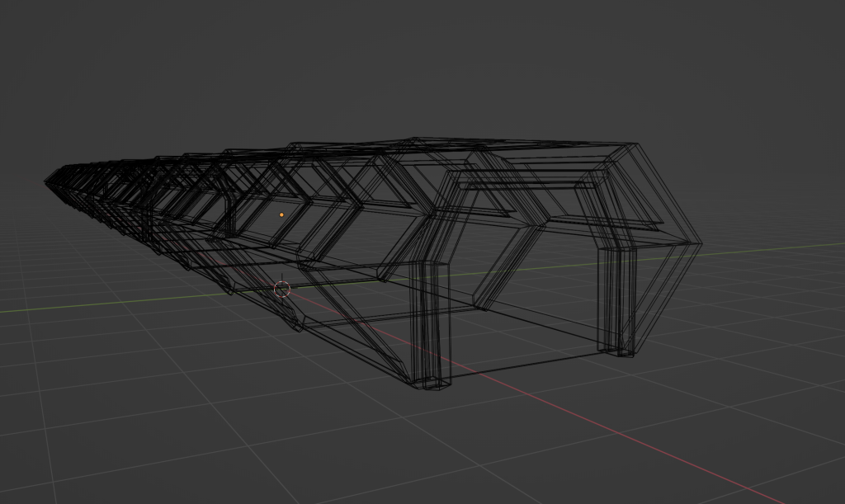Viewport: 845px width, 504px height.
Task: Click the 3D cursor crosshair circle
Action: 282,290
